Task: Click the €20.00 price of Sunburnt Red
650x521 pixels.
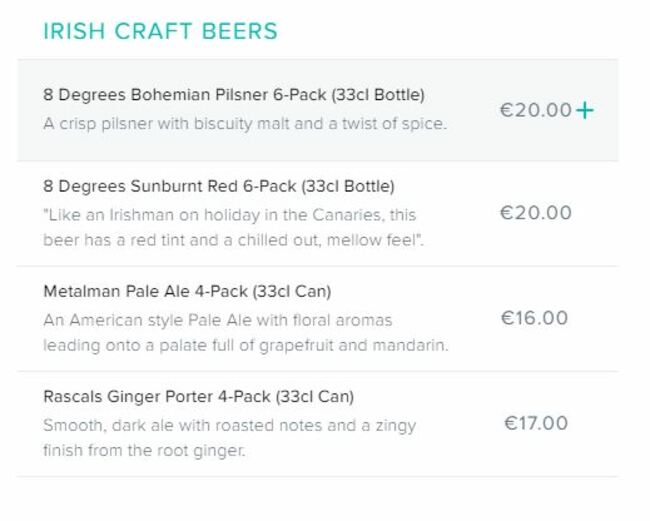Action: coord(536,213)
